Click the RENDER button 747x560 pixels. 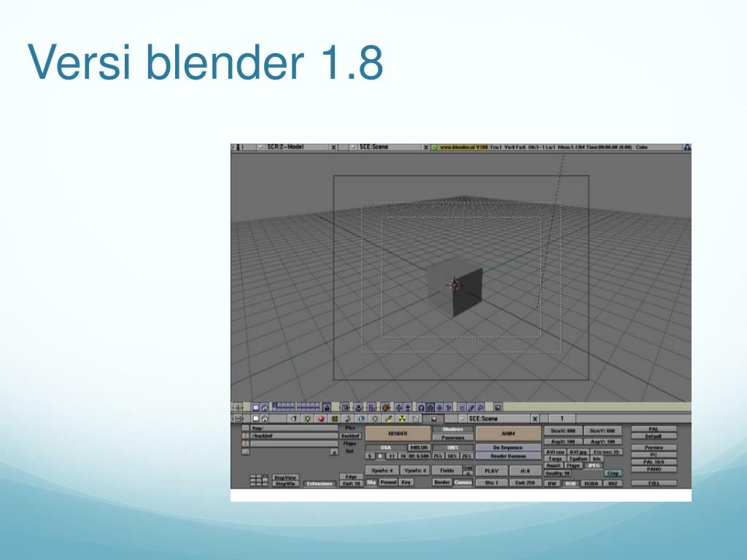tap(398, 433)
